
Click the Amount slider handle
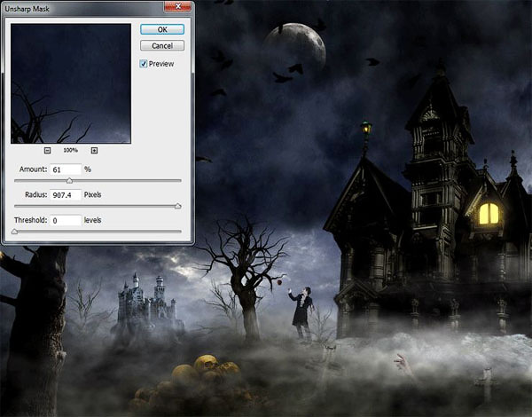(x=69, y=181)
